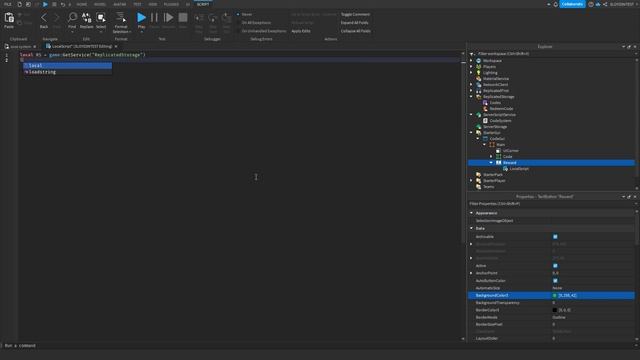Select the RedeemCode remote icon
Screen dimensions: 640x360
pos(485,109)
